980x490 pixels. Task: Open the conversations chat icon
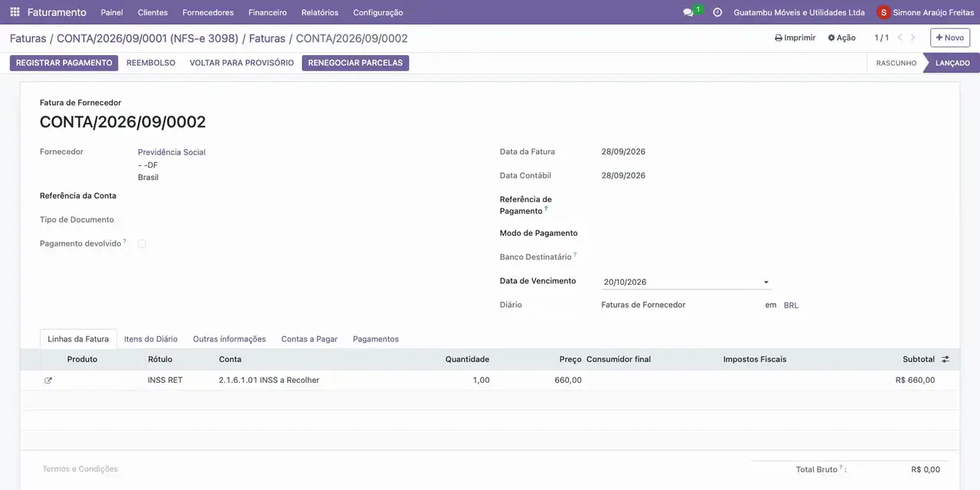point(688,12)
